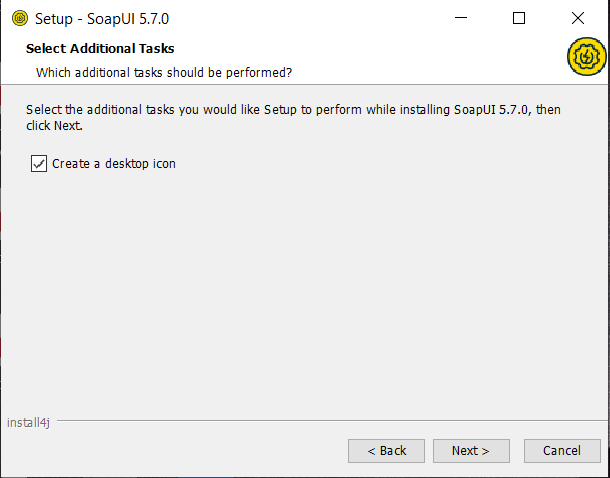The height and width of the screenshot is (478, 610).
Task: Close the Setup window
Action: 578,18
